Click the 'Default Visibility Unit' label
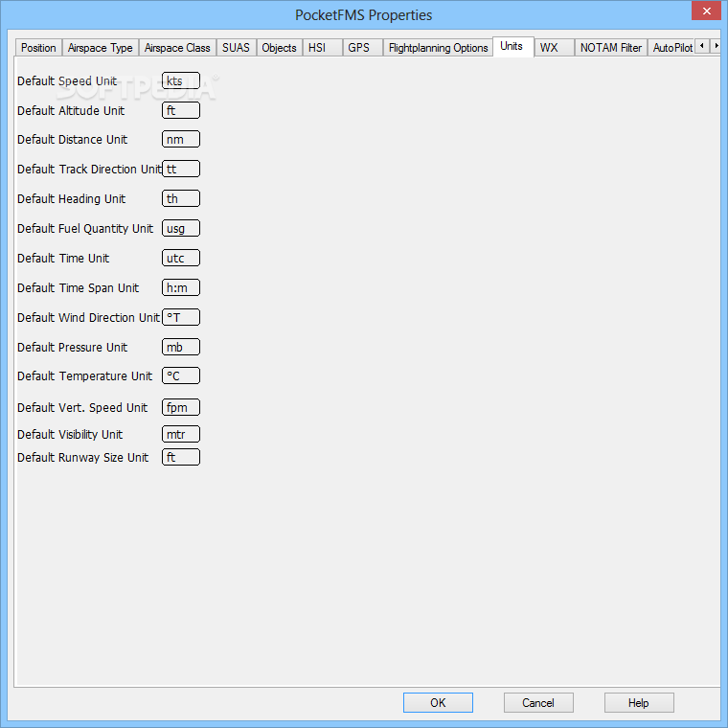Viewport: 728px width, 728px height. coord(70,435)
